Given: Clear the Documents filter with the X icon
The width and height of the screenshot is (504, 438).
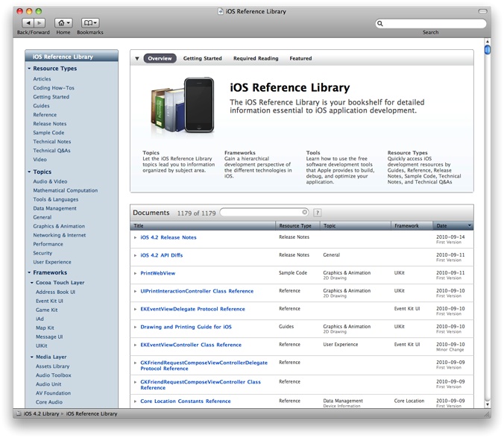Looking at the screenshot, I should click(x=304, y=212).
